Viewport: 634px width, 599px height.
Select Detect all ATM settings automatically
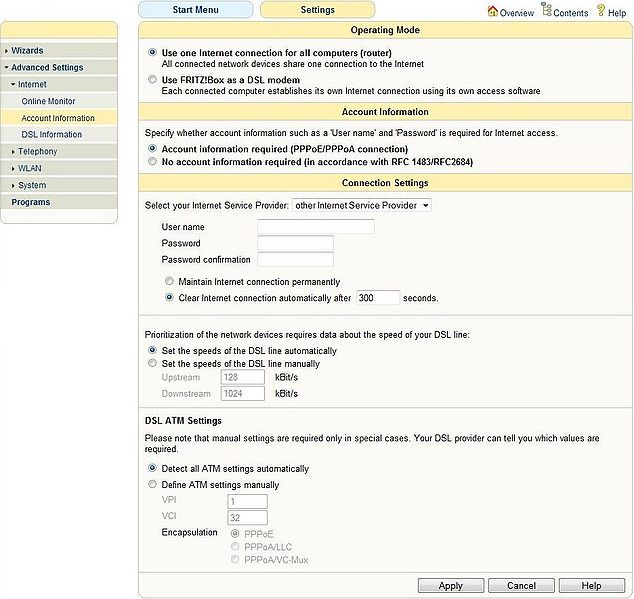point(152,468)
